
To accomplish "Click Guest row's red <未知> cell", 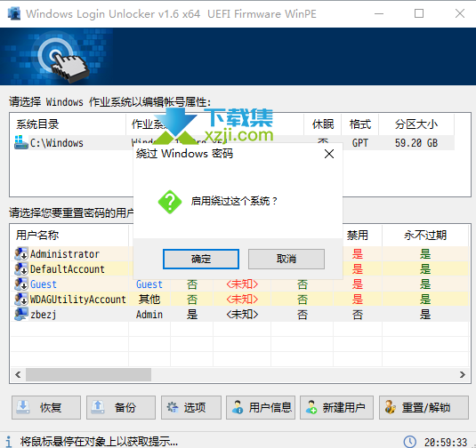I will [242, 284].
